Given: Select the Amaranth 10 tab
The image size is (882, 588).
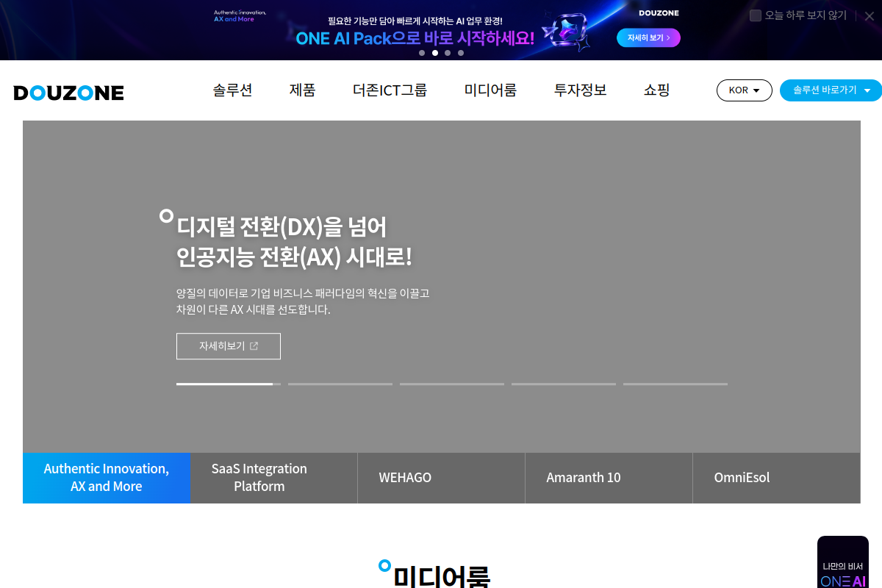Looking at the screenshot, I should (x=609, y=478).
